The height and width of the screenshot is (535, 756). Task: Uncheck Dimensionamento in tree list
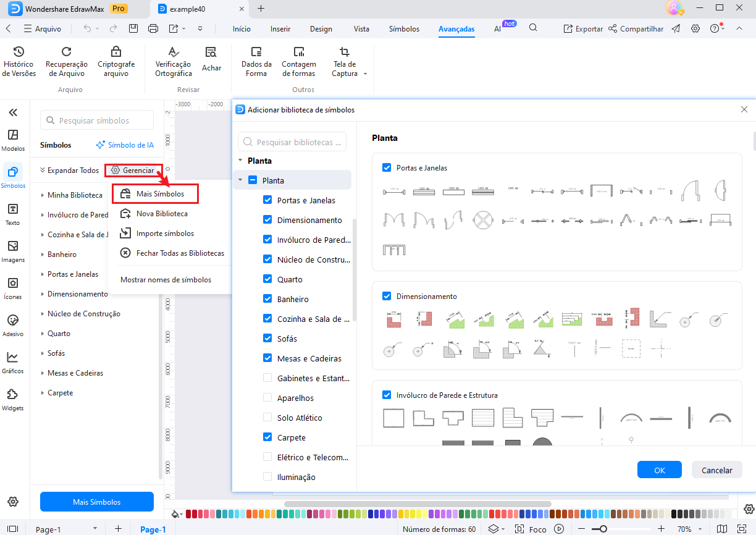coord(267,220)
